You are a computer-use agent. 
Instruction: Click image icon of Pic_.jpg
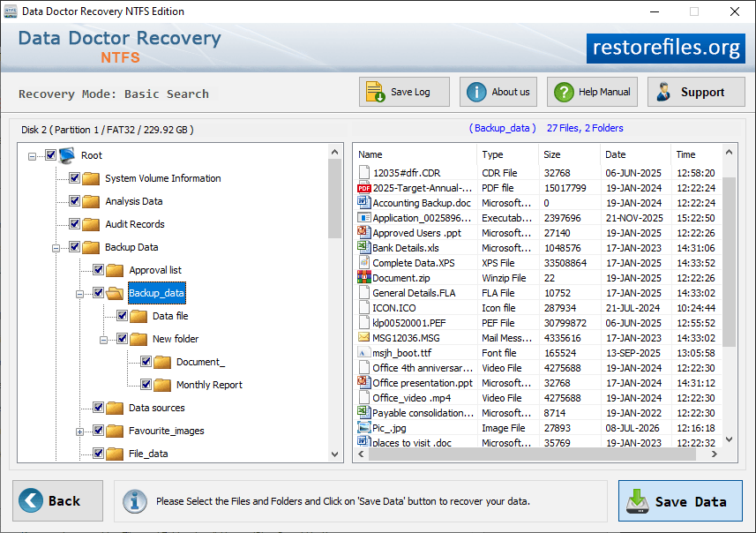(x=364, y=427)
